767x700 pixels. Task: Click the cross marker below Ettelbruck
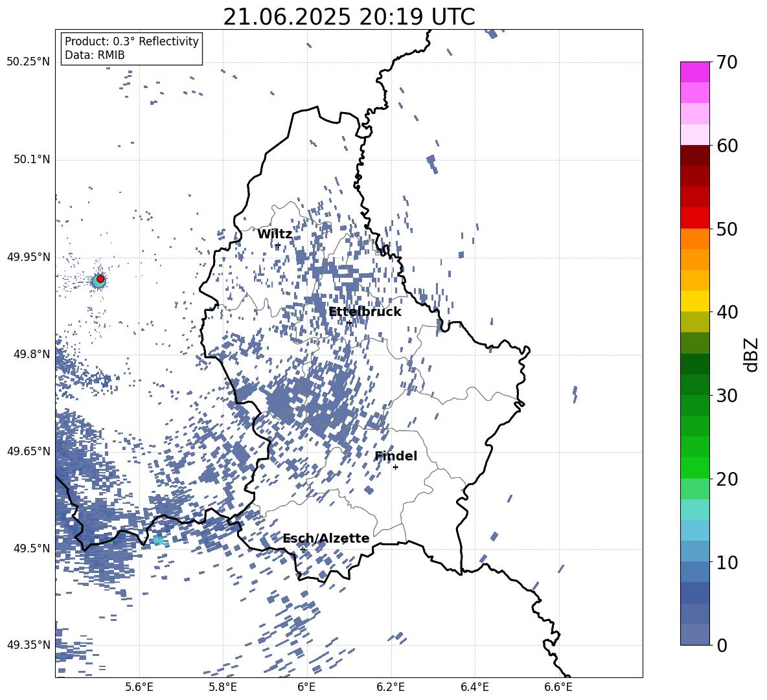[349, 323]
